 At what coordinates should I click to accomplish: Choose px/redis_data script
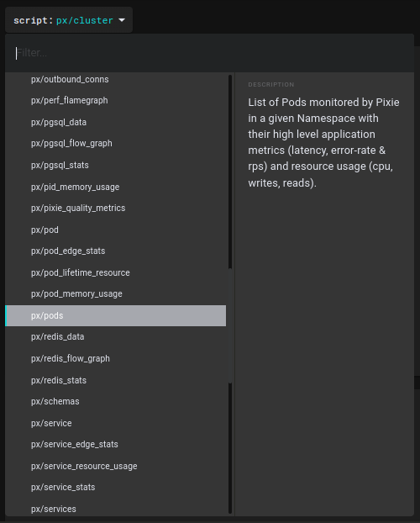coord(115,337)
